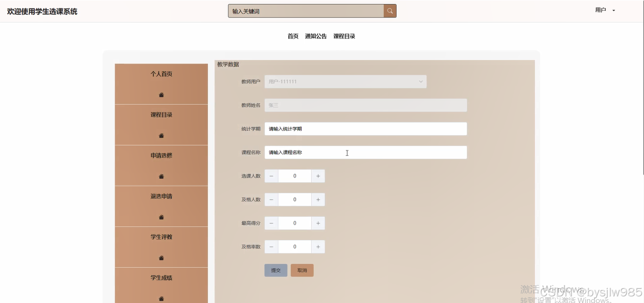Cancel the form with 取消 button

tap(302, 270)
